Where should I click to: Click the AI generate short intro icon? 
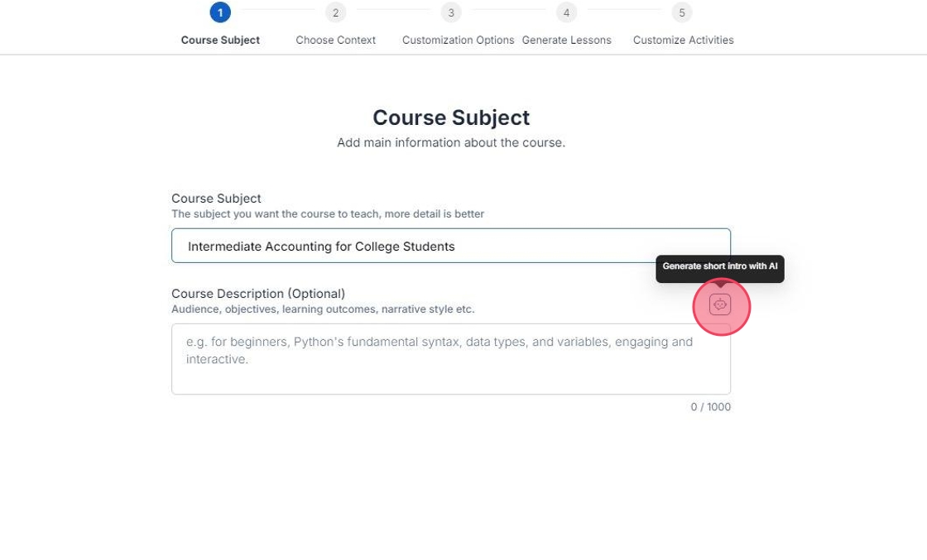click(720, 305)
